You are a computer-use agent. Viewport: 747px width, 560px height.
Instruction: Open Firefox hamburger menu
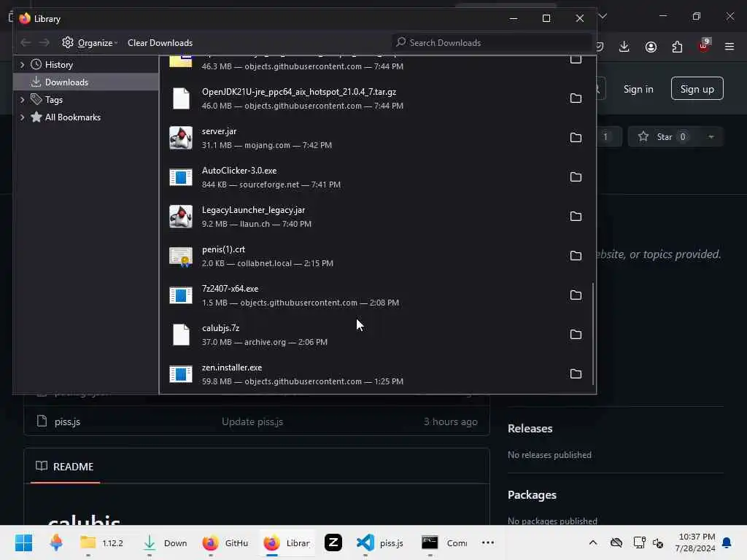click(729, 47)
